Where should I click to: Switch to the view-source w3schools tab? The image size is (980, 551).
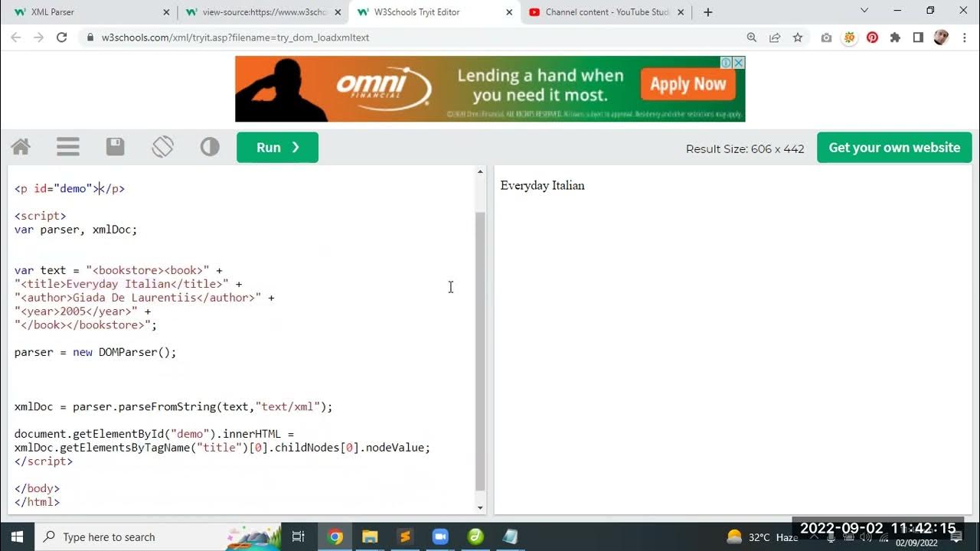click(x=263, y=12)
